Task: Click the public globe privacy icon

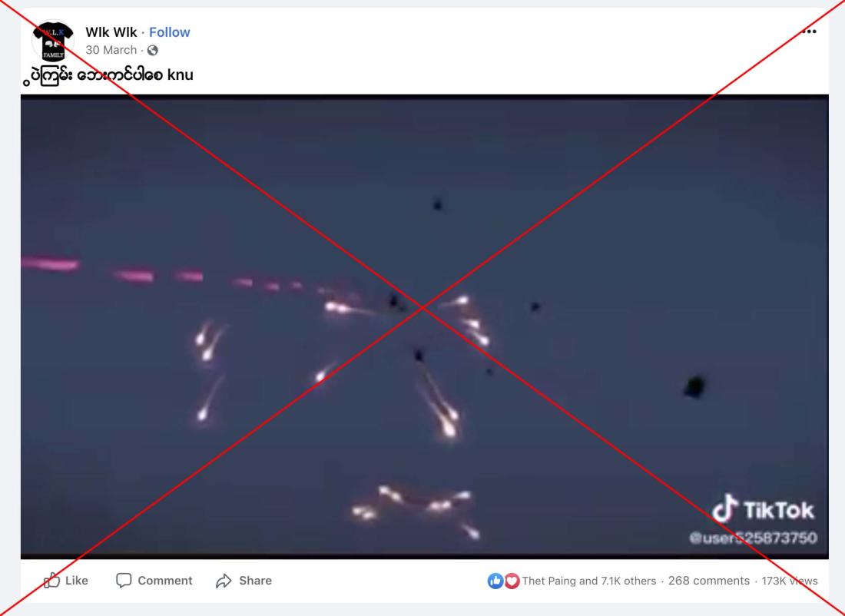Action: [x=153, y=51]
